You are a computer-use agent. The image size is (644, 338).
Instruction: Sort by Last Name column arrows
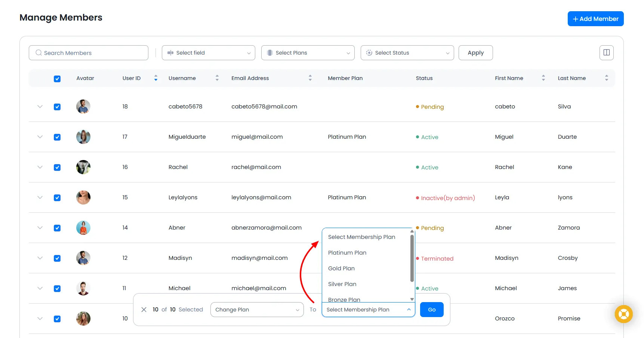606,78
